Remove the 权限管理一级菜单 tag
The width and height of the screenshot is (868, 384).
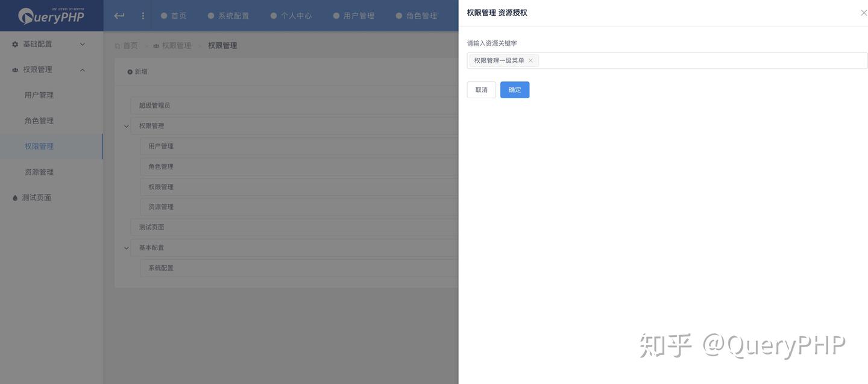pyautogui.click(x=530, y=60)
